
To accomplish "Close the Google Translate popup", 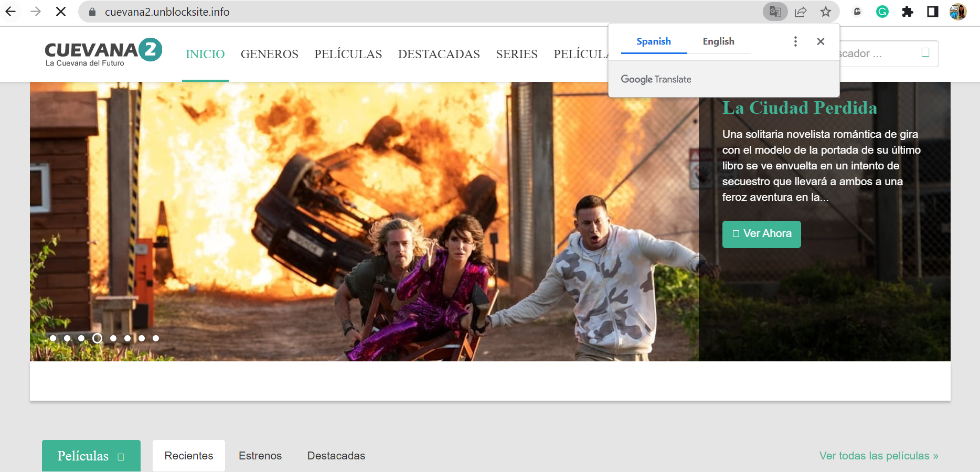I will pos(821,41).
